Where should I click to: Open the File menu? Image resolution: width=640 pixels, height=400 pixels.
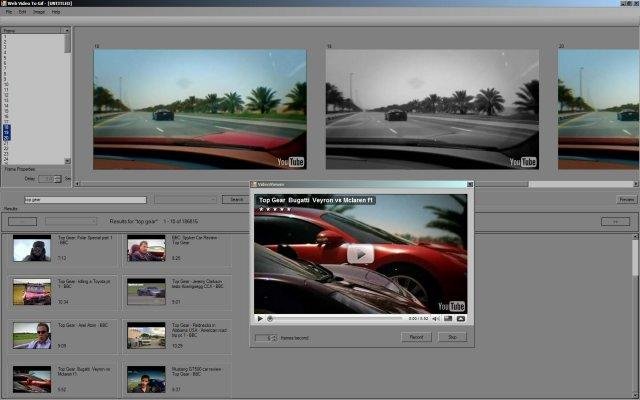[x=8, y=12]
